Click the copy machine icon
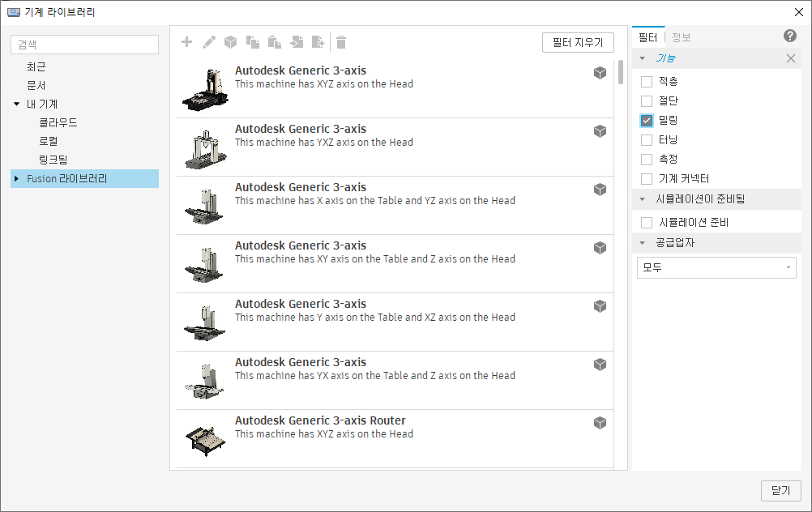 253,42
